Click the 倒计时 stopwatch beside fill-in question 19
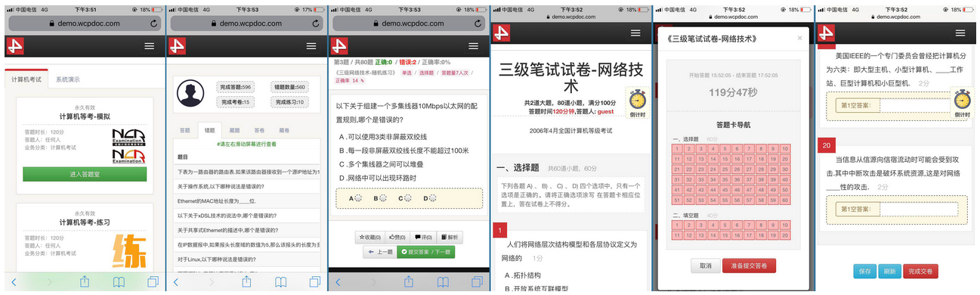Viewport: 980px width, 295px height. point(962,104)
